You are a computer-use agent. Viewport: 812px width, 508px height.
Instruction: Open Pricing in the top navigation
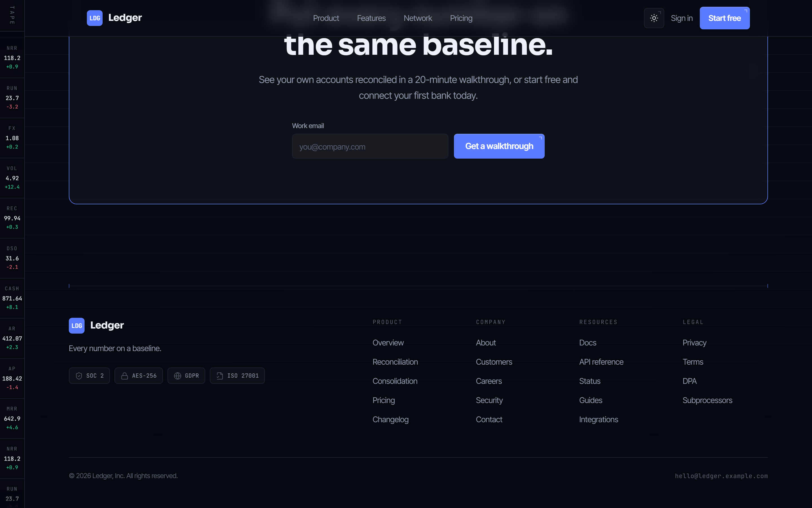pos(461,18)
